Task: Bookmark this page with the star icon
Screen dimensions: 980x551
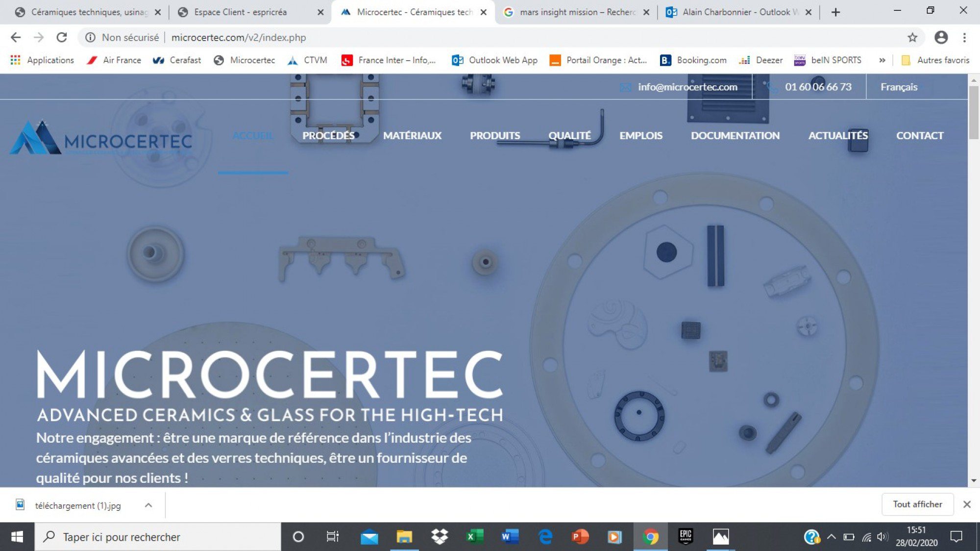Action: [x=911, y=37]
